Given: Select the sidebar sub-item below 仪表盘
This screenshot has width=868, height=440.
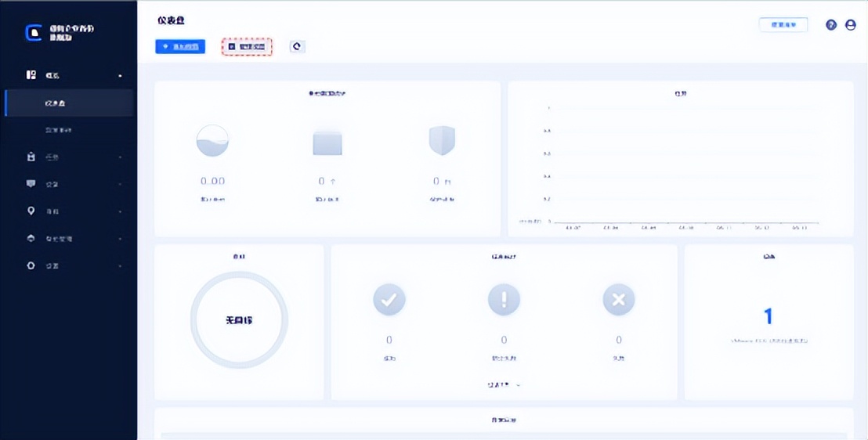Looking at the screenshot, I should pyautogui.click(x=69, y=130).
